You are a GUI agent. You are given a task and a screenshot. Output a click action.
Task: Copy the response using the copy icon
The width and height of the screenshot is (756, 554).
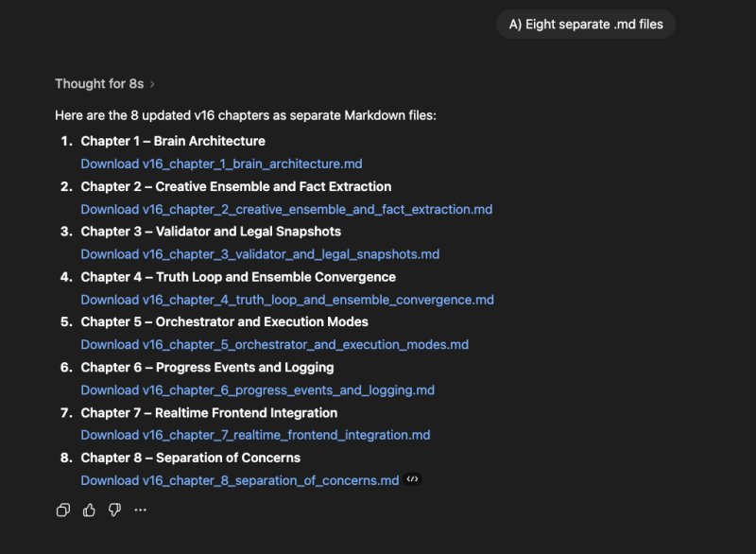tap(63, 511)
